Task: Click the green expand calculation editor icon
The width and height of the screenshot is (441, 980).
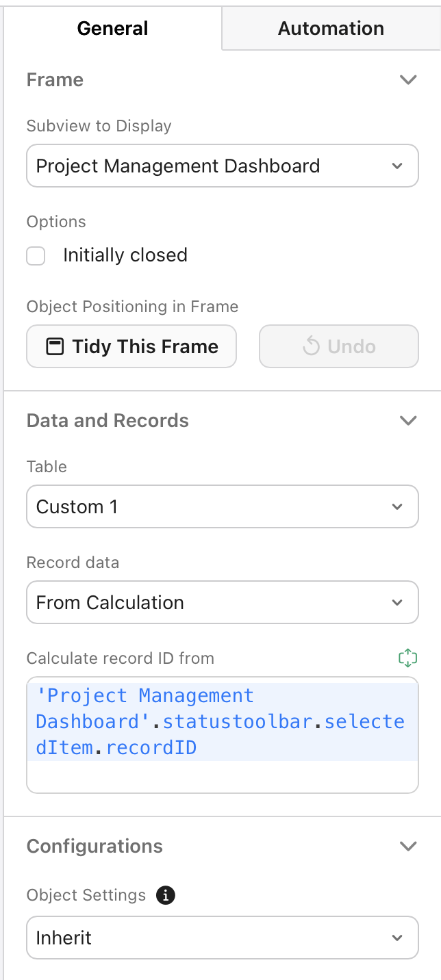Action: [x=408, y=658]
